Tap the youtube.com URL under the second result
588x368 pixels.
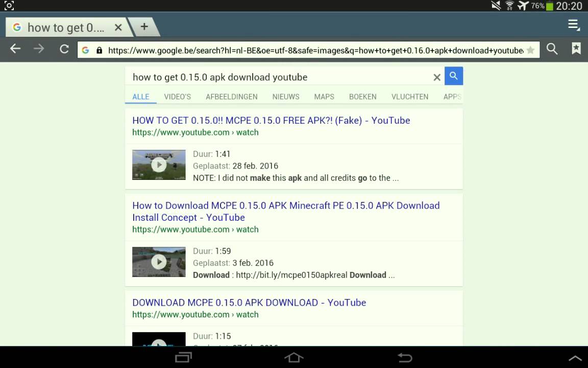[195, 229]
